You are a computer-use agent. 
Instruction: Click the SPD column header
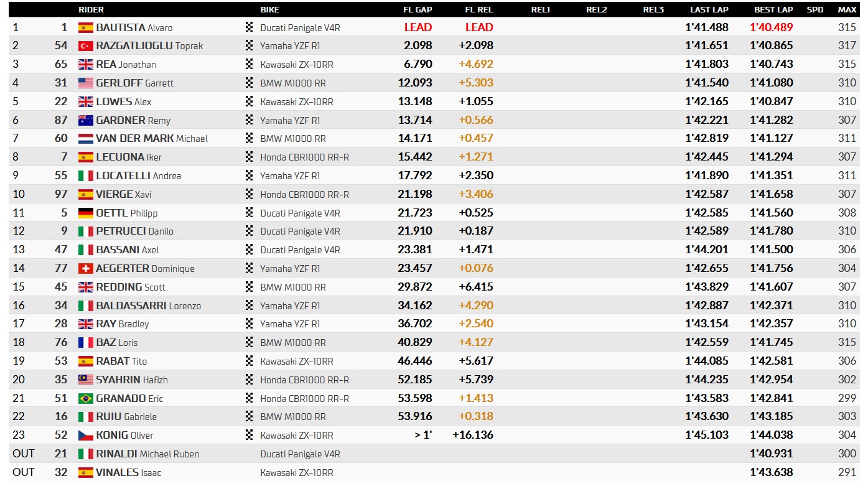pos(815,9)
